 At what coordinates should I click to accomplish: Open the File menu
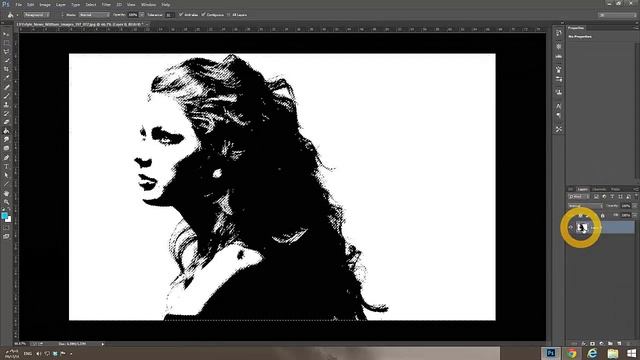click(18, 4)
